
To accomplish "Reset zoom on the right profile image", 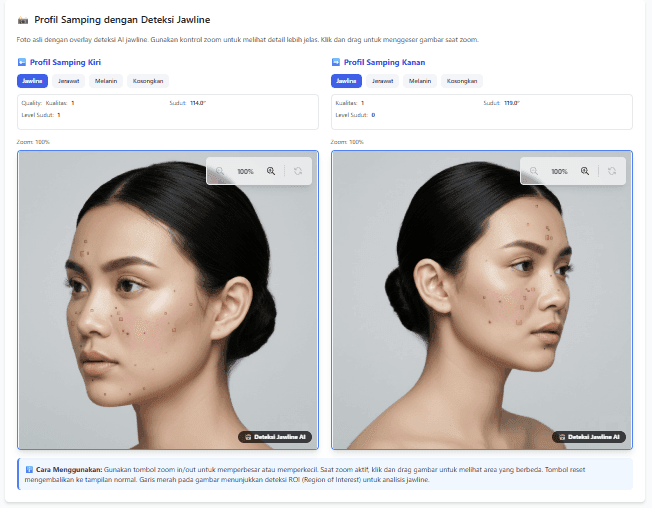I will (611, 171).
